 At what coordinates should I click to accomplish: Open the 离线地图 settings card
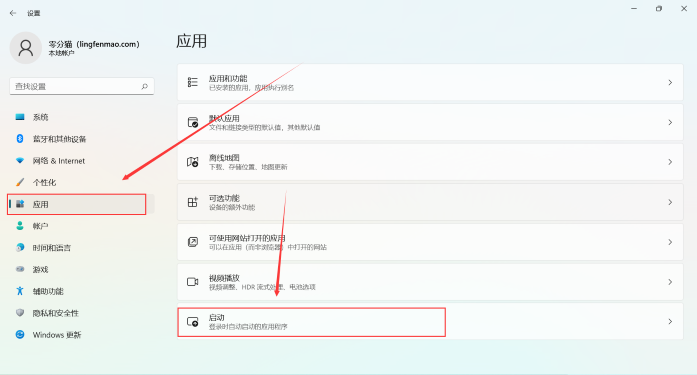[430, 162]
